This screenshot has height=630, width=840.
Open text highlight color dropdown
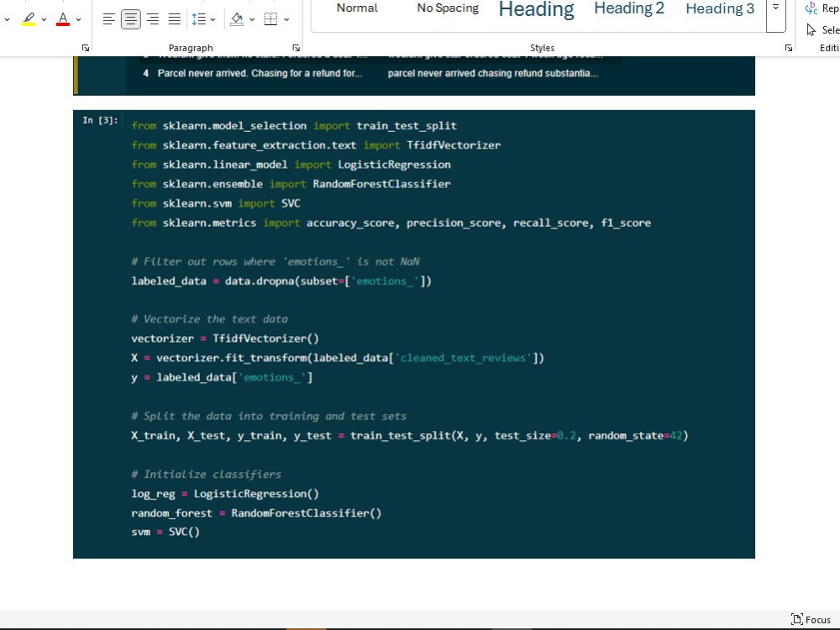click(x=44, y=20)
